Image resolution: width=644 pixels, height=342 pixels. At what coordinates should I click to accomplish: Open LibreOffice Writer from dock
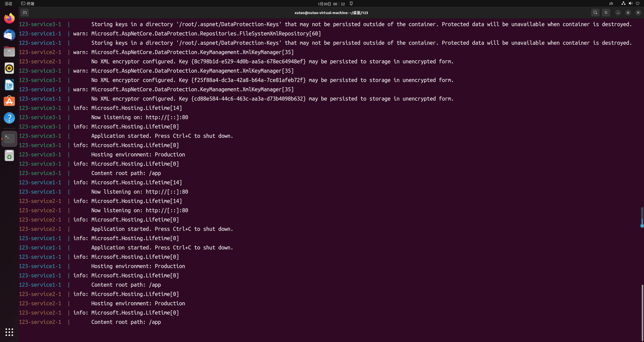pyautogui.click(x=9, y=85)
